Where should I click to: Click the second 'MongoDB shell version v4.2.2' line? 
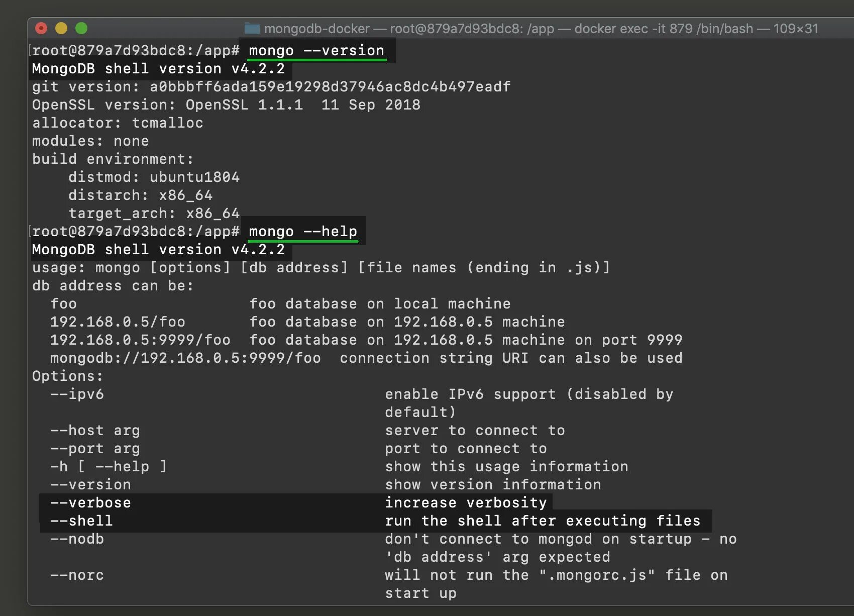tap(158, 250)
